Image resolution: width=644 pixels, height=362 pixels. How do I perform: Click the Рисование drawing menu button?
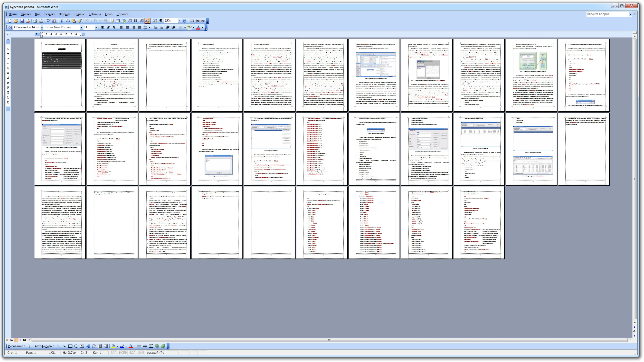[x=16, y=346]
